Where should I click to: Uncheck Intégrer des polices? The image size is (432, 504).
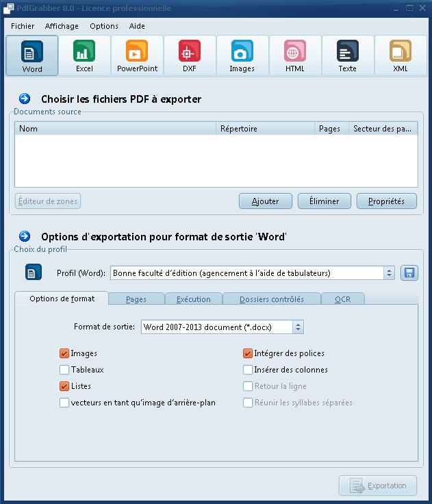pyautogui.click(x=248, y=353)
